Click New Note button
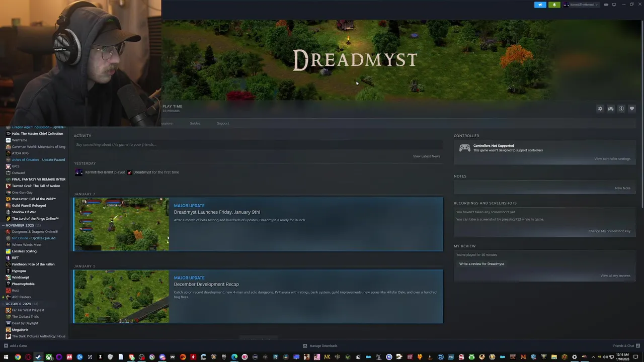 (622, 188)
